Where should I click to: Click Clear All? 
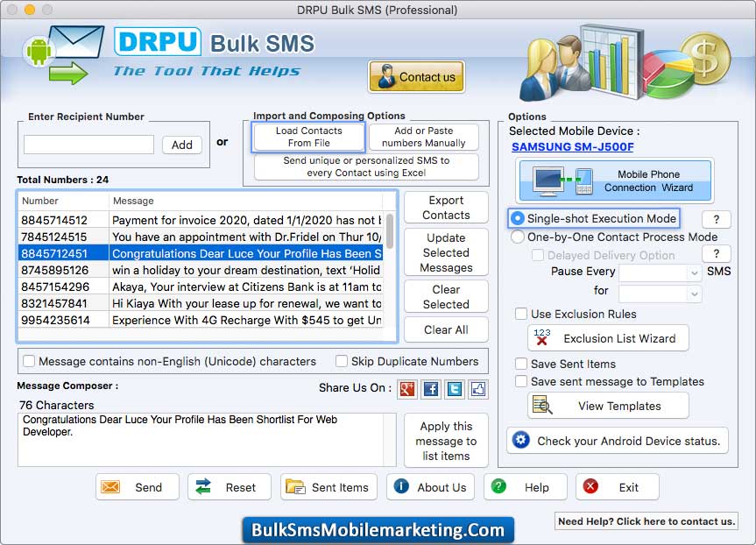[x=446, y=329]
